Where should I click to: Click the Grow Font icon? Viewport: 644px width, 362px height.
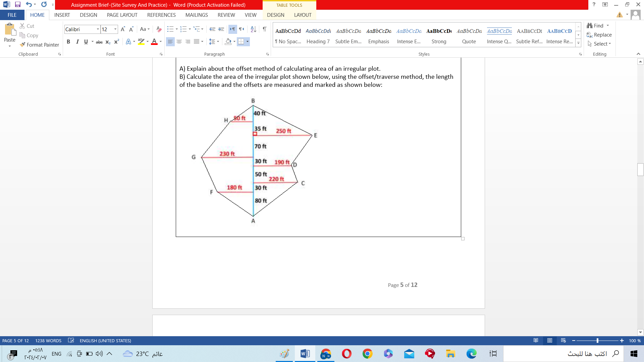123,29
